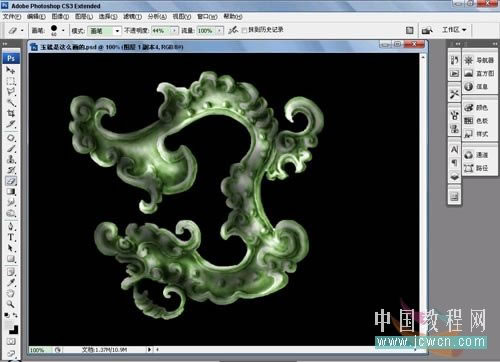The height and width of the screenshot is (362, 500).
Task: Swap foreground and background colors
Action: pyautogui.click(x=16, y=315)
